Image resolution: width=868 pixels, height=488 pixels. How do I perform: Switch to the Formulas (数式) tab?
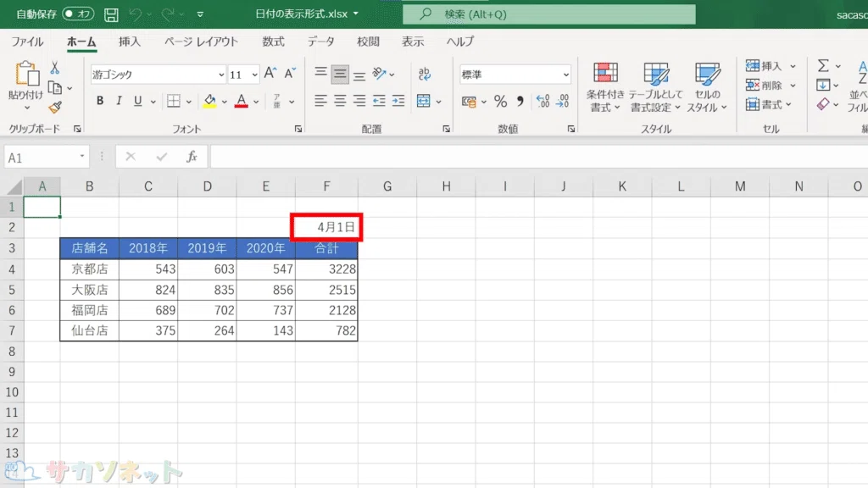point(273,42)
